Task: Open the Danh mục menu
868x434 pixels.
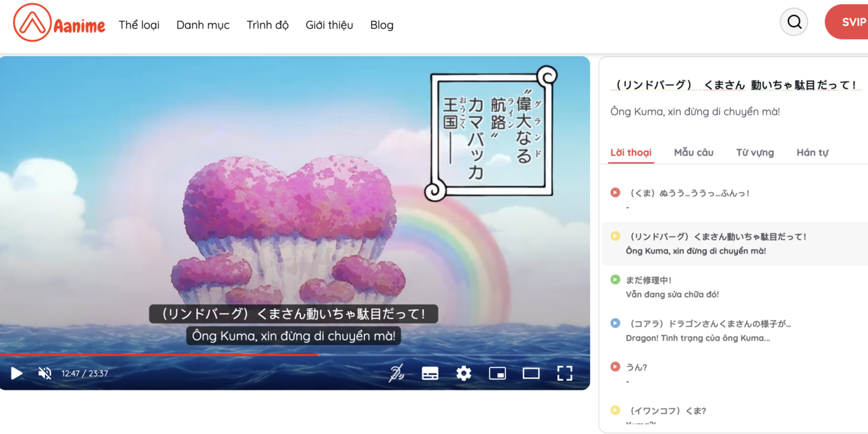Action: pyautogui.click(x=203, y=25)
